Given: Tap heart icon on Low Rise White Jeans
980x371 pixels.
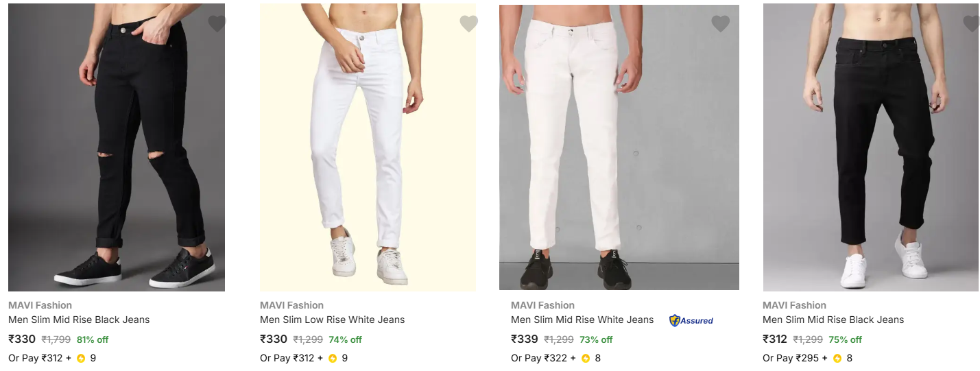Looking at the screenshot, I should pyautogui.click(x=468, y=24).
